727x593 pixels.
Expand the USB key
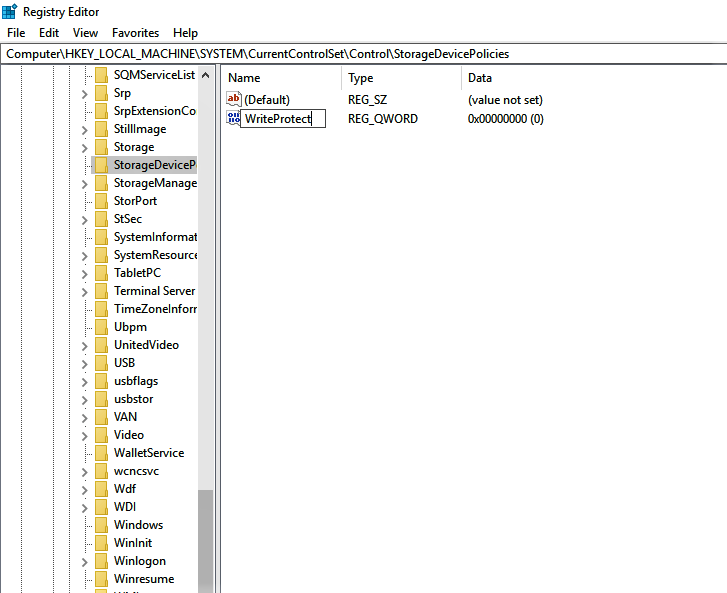84,364
